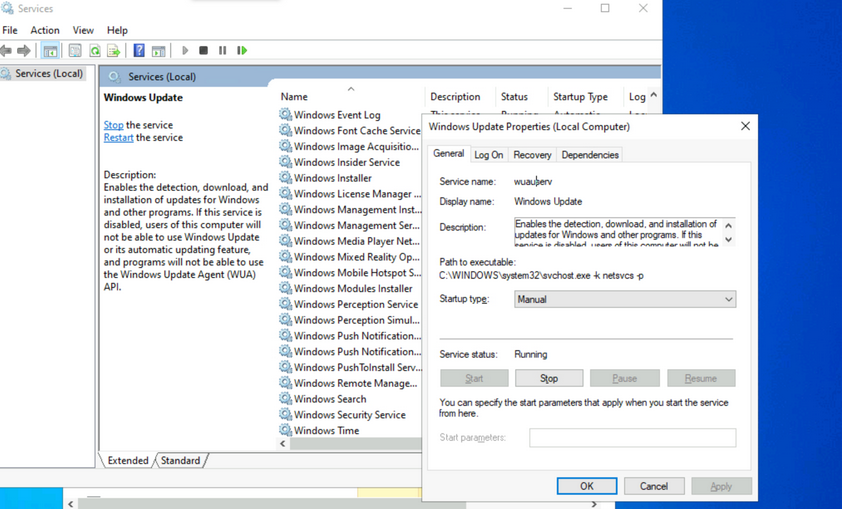842x509 pixels.
Task: Sort services by the Name column
Action: [350, 97]
